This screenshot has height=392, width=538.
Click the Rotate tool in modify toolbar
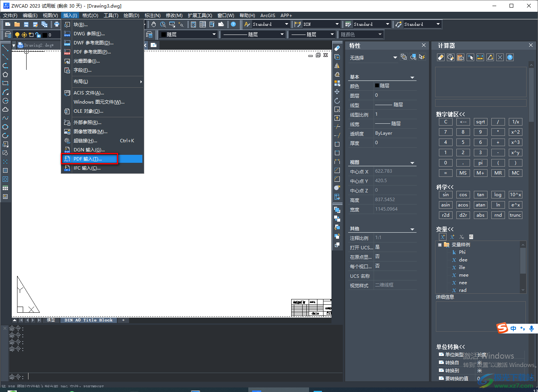pyautogui.click(x=337, y=101)
